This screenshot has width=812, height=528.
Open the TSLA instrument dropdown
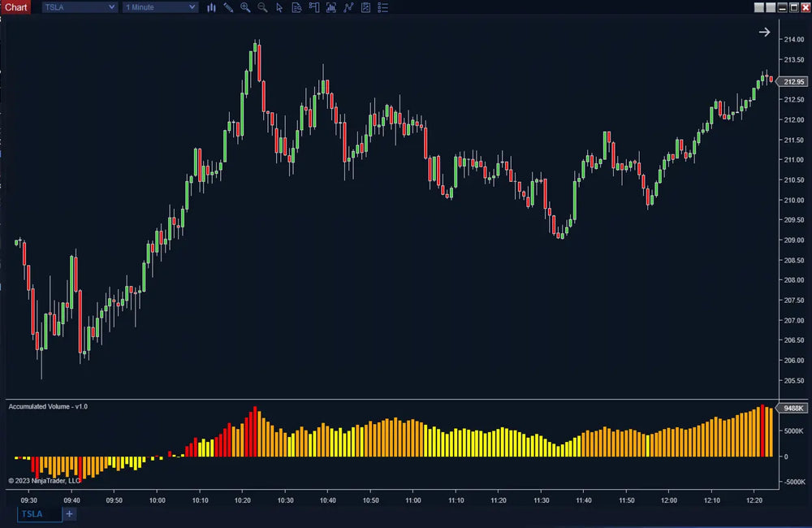point(78,6)
